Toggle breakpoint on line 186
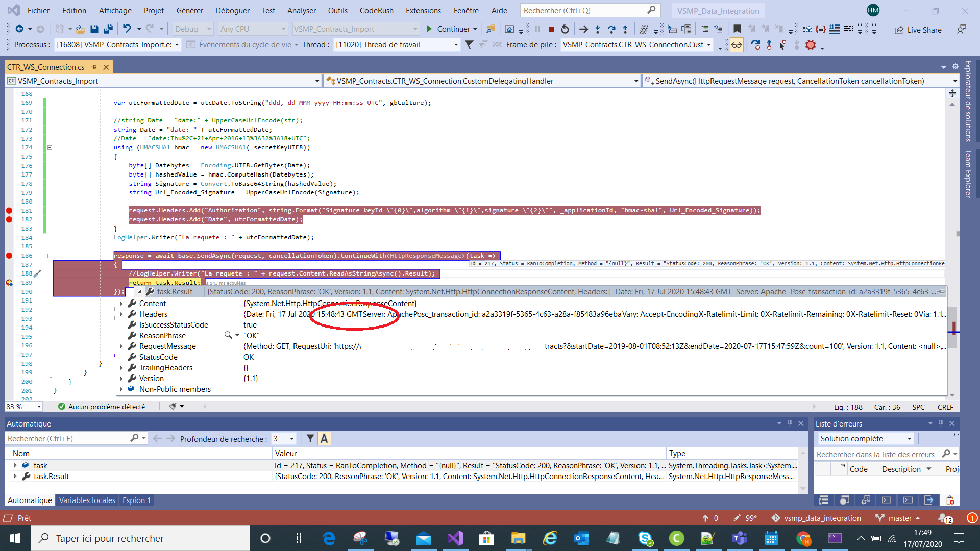Screen dimensions: 980x551 click(x=9, y=256)
